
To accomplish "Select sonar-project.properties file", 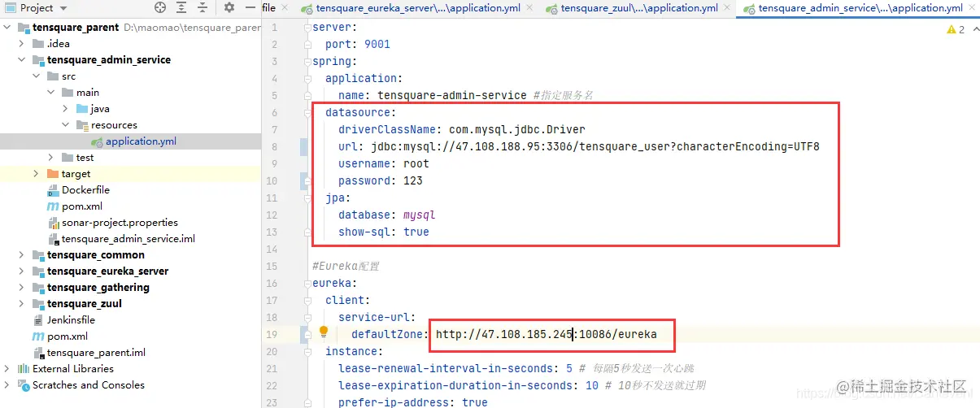I will point(120,222).
